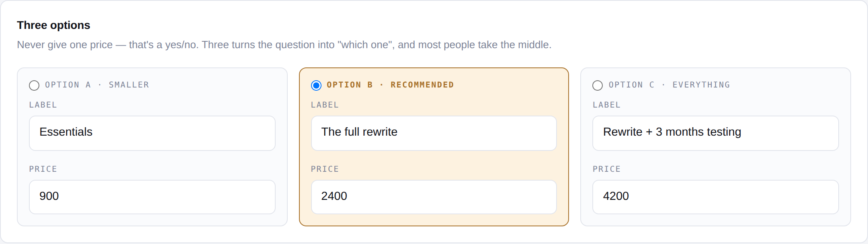Viewport: 868px width, 244px height.
Task: Click the price field showing 4200
Action: tap(716, 197)
